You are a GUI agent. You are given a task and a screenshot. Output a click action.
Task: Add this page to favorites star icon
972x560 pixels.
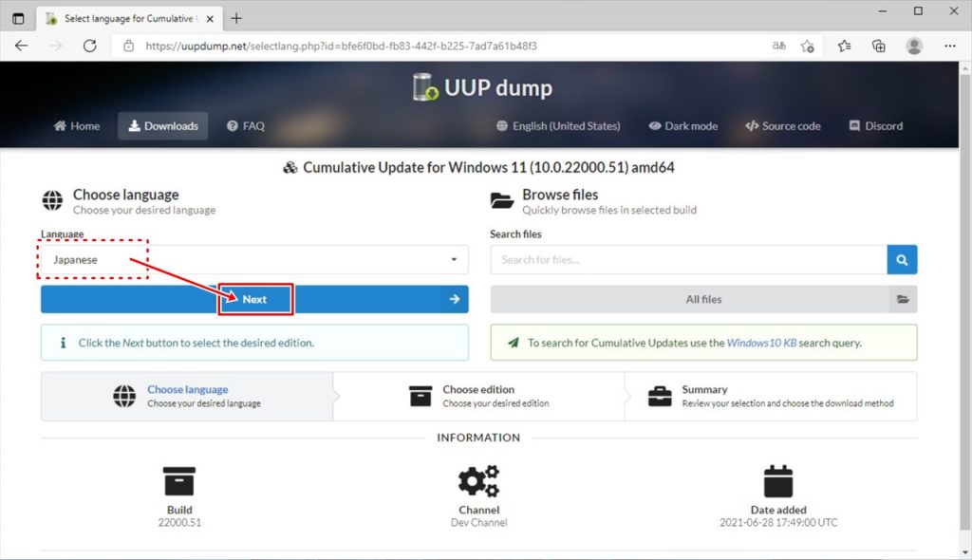(x=807, y=46)
